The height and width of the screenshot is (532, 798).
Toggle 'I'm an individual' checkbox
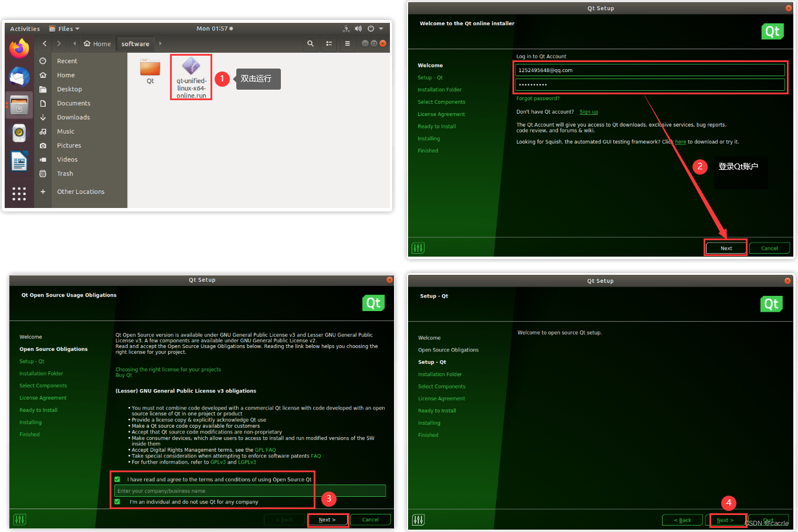[117, 502]
